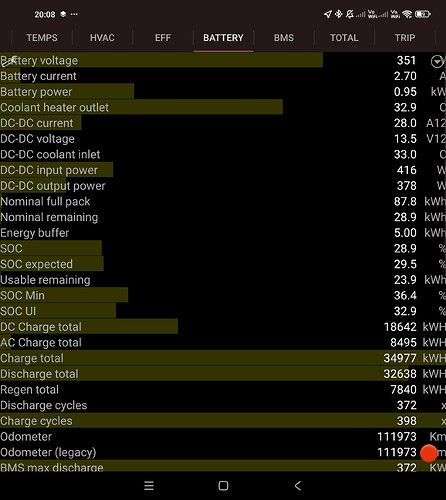Tap the DC-DC input power row

coord(223,170)
